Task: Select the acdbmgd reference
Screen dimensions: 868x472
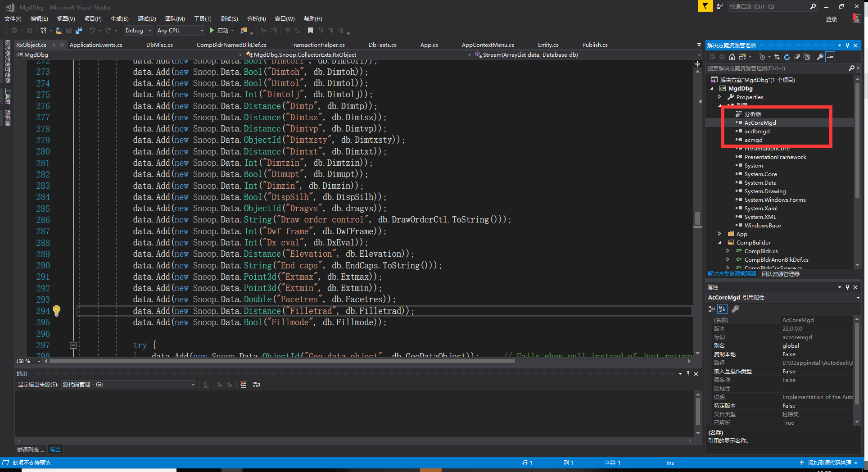Action: click(757, 131)
